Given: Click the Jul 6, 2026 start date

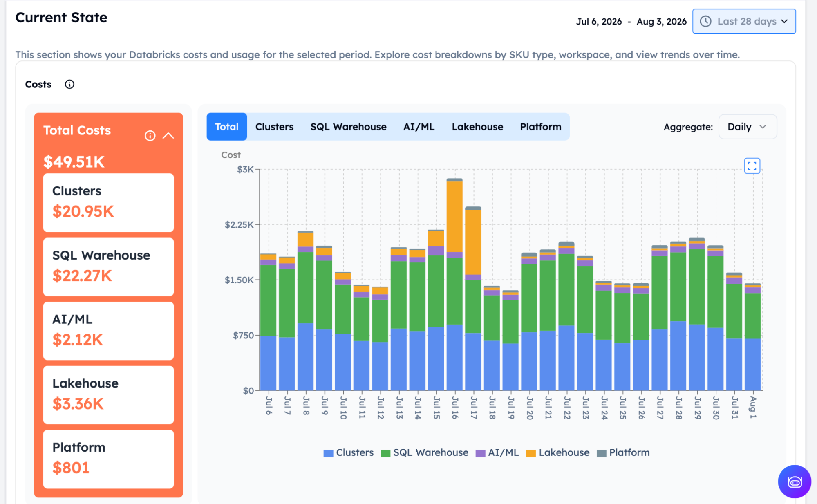Looking at the screenshot, I should click(599, 22).
